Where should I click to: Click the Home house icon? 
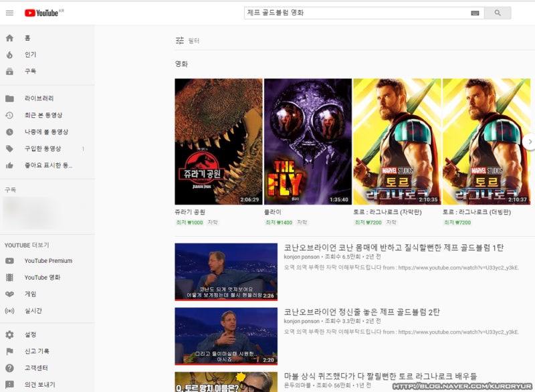click(x=9, y=38)
